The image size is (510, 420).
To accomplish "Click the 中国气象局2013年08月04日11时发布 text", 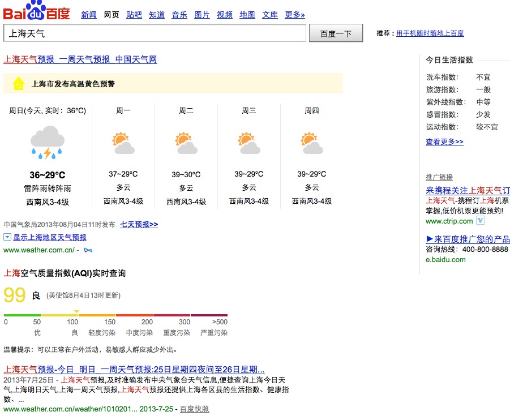I will click(59, 225).
